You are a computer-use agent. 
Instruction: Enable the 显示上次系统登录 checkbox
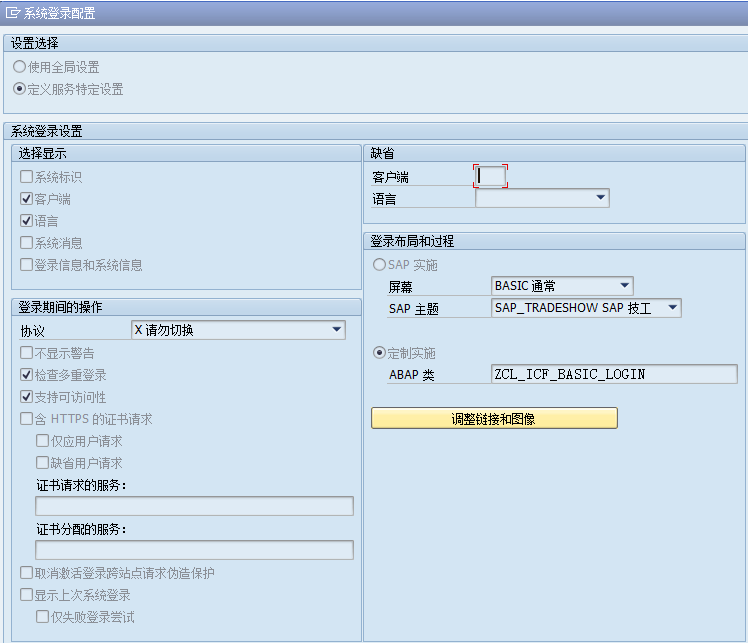click(26, 595)
